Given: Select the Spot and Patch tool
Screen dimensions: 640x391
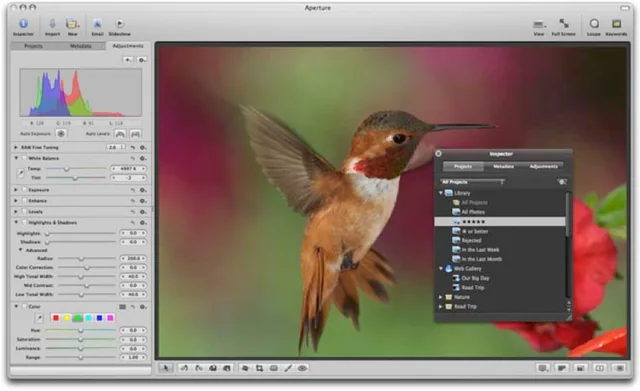Looking at the screenshot, I should tap(273, 368).
